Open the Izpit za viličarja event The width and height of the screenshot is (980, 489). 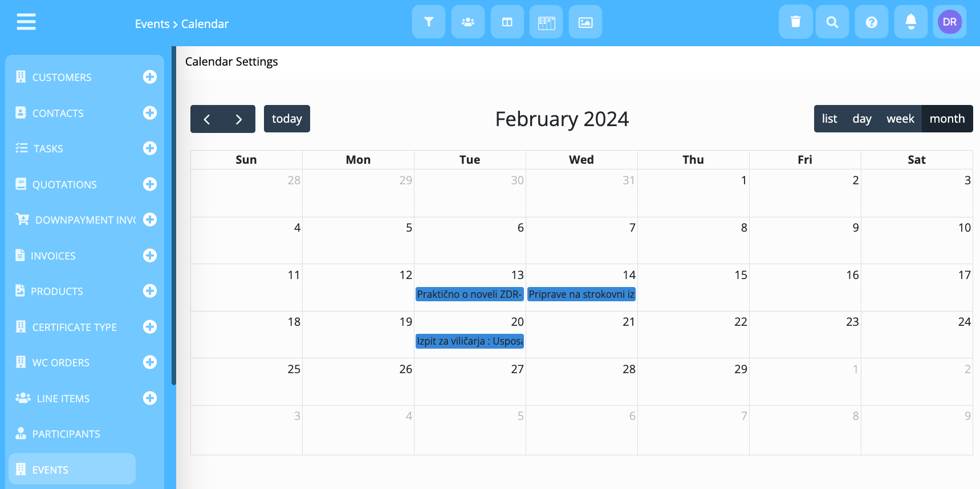pos(469,341)
